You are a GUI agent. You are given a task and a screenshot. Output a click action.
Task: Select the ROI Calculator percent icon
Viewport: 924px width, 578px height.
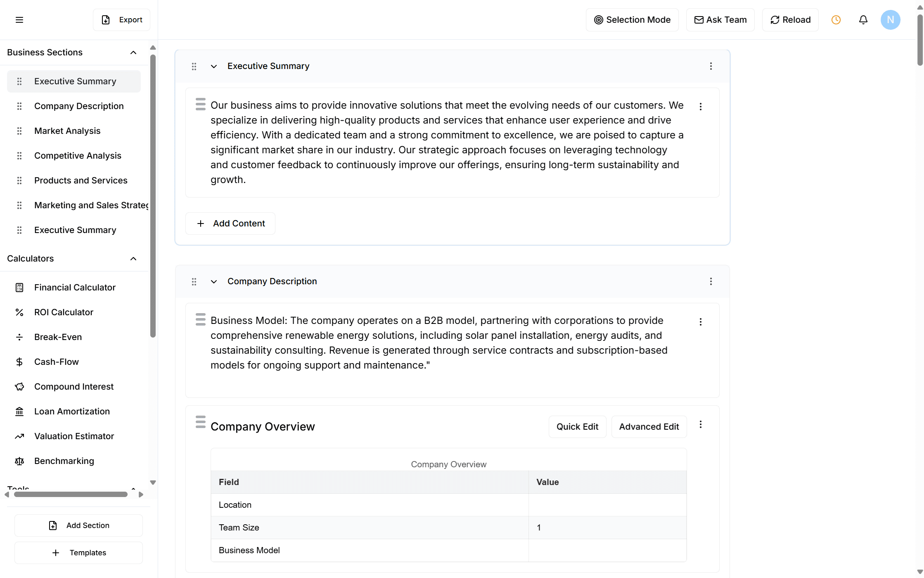coord(19,312)
